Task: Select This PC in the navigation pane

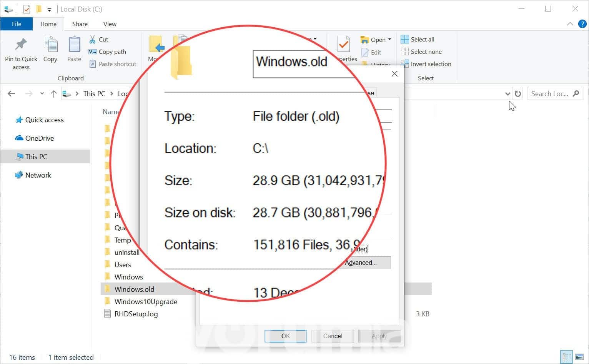Action: pyautogui.click(x=45, y=156)
